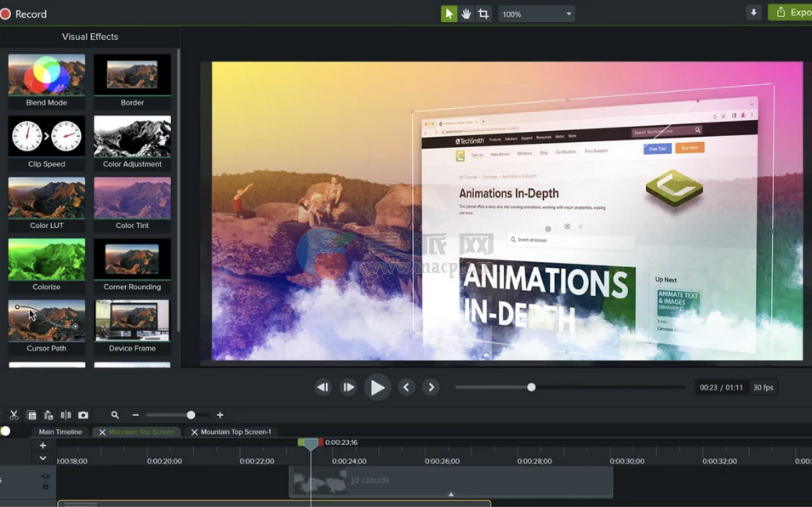
Task: Click the green Export button
Action: click(x=790, y=13)
